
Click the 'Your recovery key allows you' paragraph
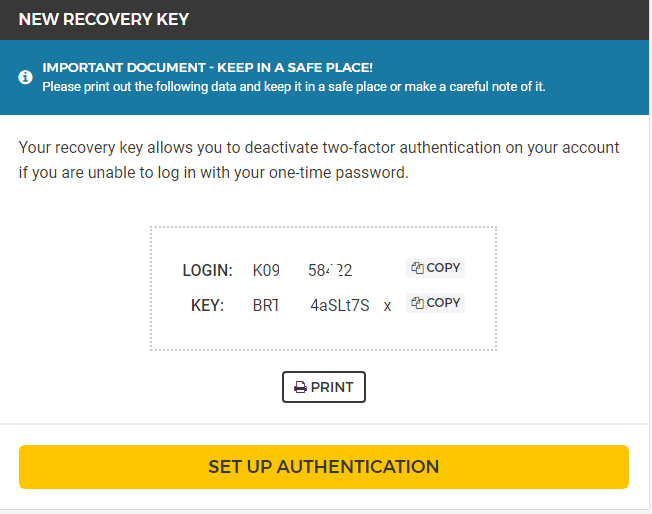[319, 160]
